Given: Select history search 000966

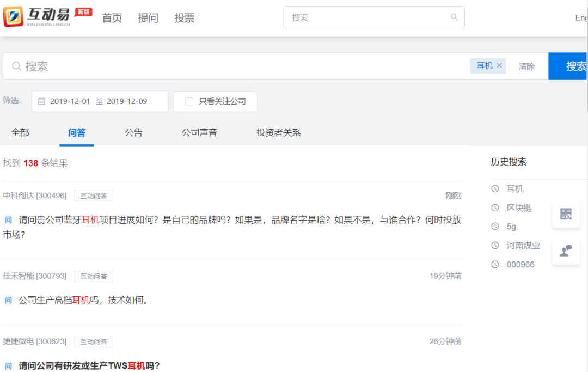Looking at the screenshot, I should tap(520, 264).
